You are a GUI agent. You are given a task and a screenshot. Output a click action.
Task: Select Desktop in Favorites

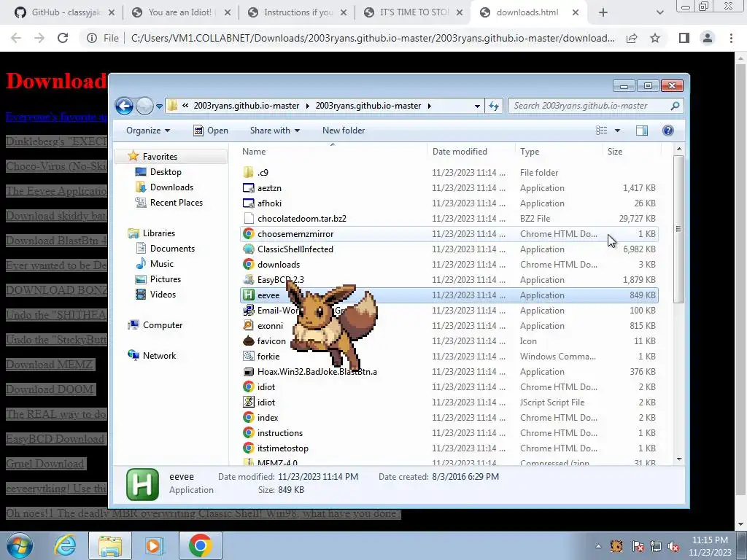166,172
